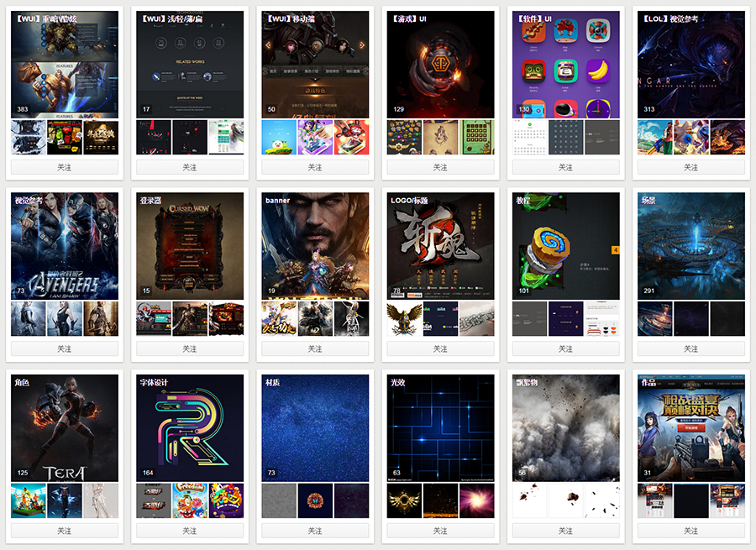Click the 字体设计 board title
756x550 pixels.
click(154, 382)
